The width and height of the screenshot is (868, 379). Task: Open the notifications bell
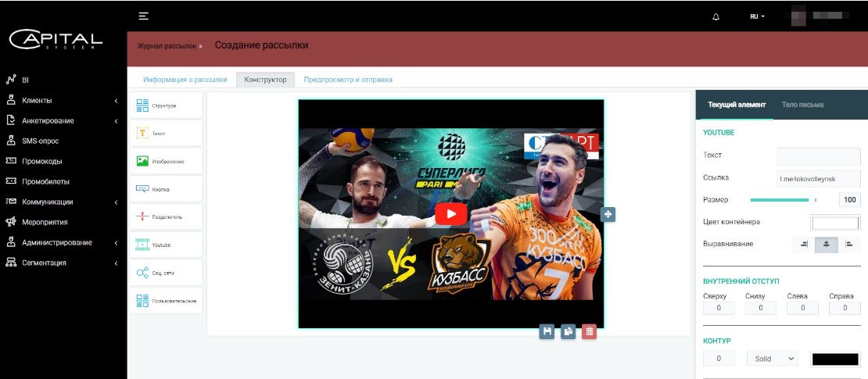pyautogui.click(x=716, y=16)
